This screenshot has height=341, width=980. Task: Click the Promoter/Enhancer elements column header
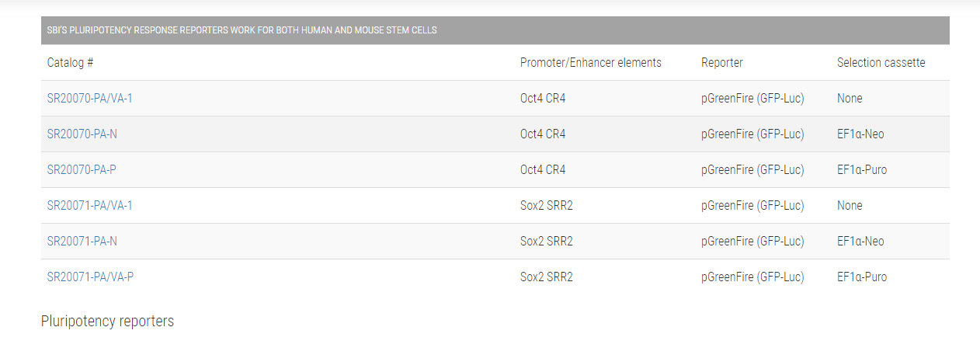click(x=590, y=63)
